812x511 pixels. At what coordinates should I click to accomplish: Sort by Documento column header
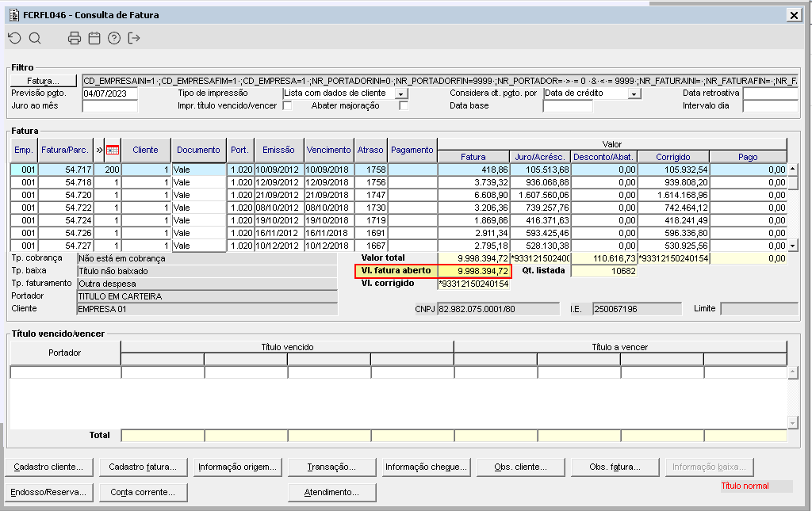tap(199, 150)
